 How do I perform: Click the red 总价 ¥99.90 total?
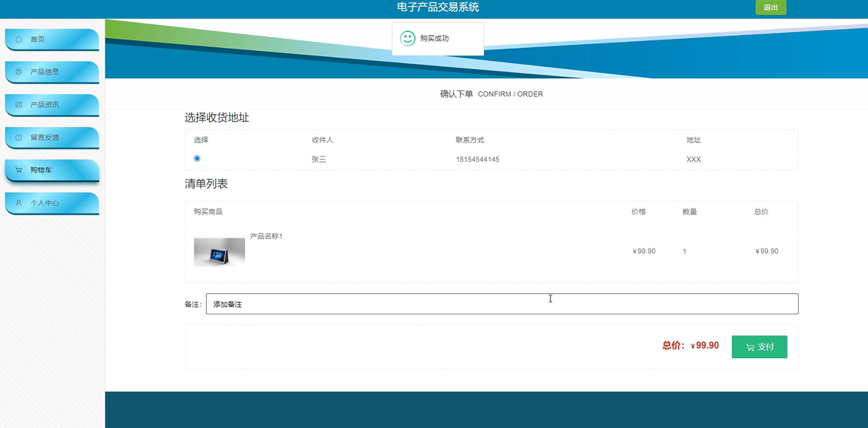tap(690, 346)
